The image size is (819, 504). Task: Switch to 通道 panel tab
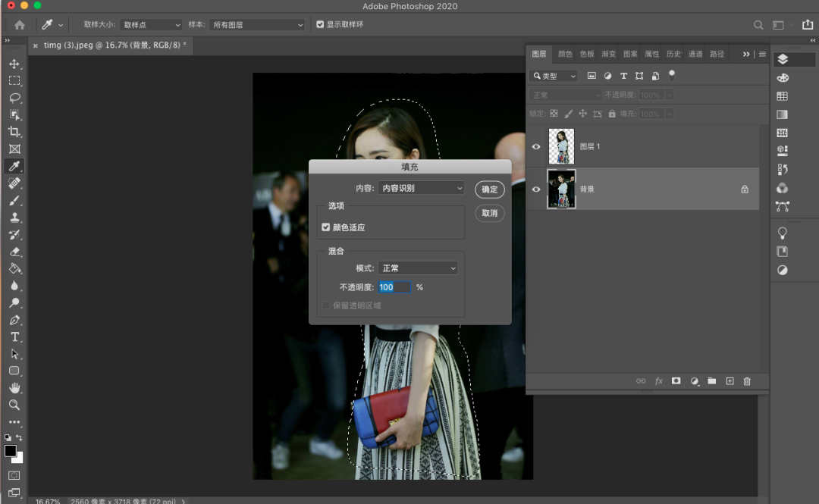tap(695, 54)
